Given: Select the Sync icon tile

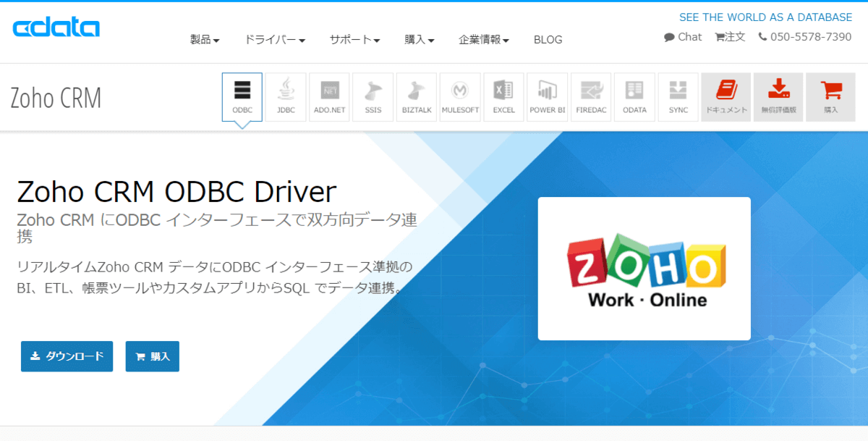Looking at the screenshot, I should [678, 97].
